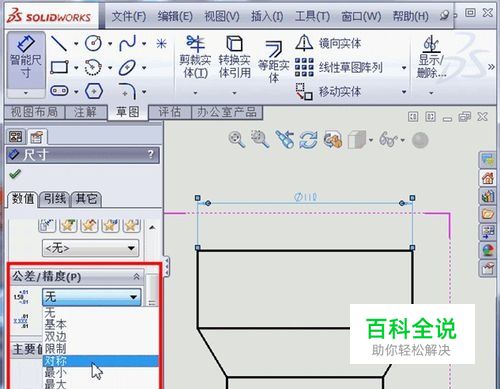Image resolution: width=500 pixels, height=389 pixels.
Task: Switch to 评估 tab
Action: coord(170,112)
